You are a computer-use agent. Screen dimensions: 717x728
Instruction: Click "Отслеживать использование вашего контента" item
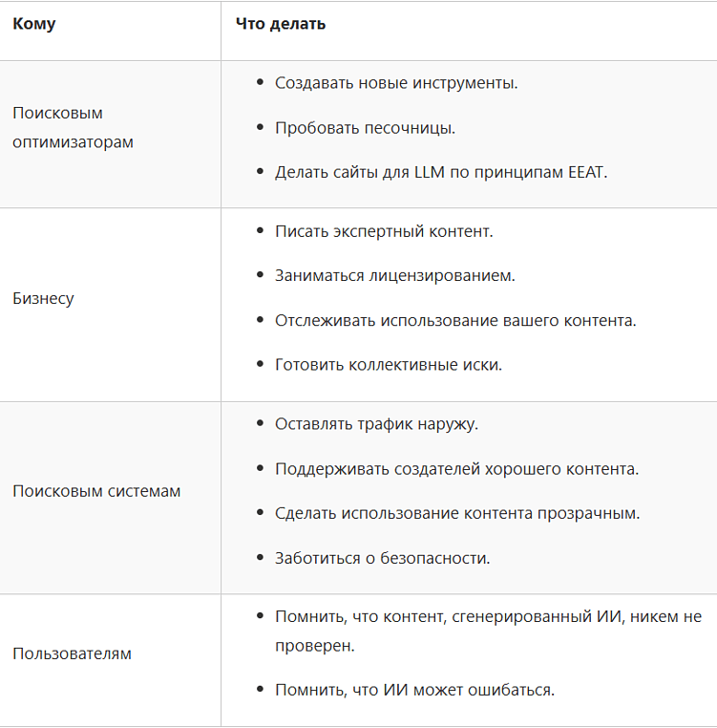pyautogui.click(x=455, y=320)
